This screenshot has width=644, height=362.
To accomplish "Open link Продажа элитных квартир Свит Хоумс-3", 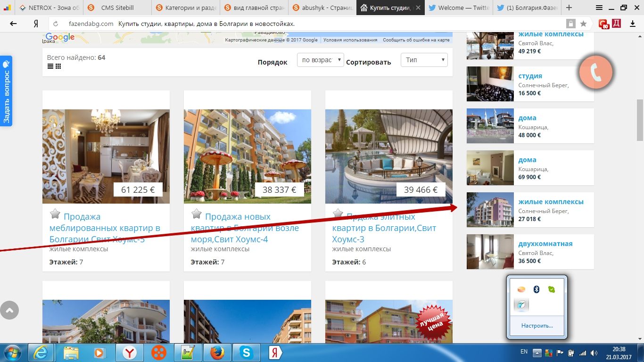I will (x=384, y=228).
